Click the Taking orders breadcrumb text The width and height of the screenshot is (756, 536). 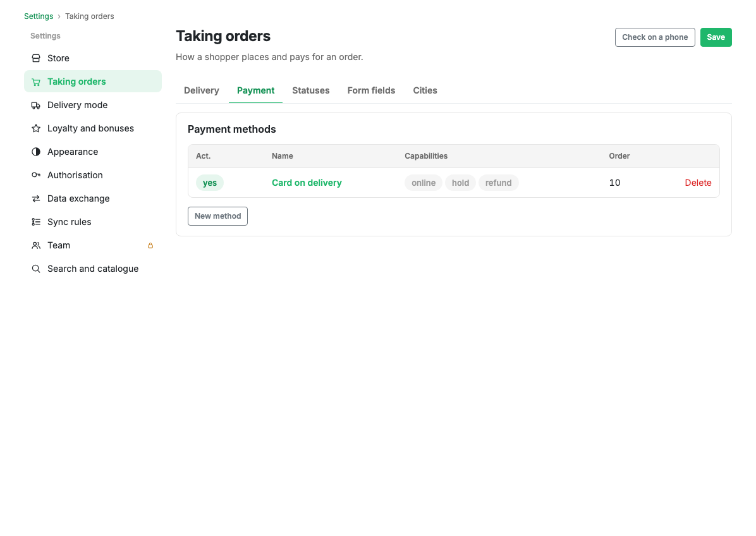(x=90, y=16)
